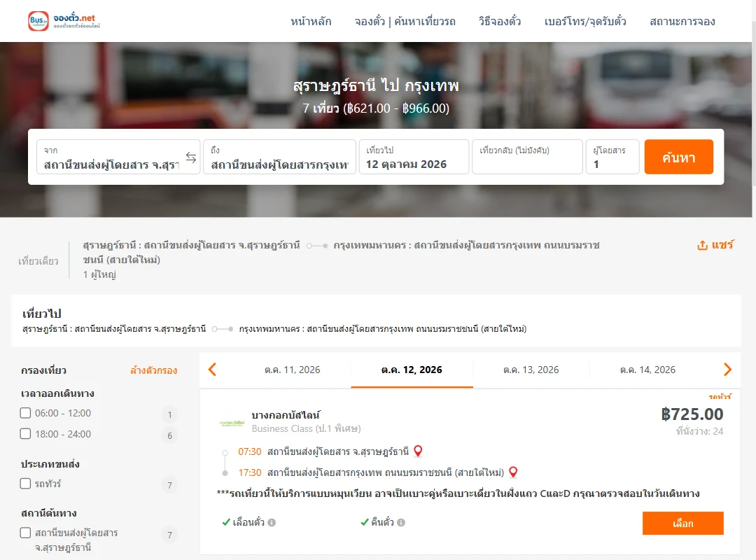Image resolution: width=756 pixels, height=560 pixels.
Task: Switch to the ต.ค. 14, 2026 date tab
Action: pyautogui.click(x=648, y=370)
